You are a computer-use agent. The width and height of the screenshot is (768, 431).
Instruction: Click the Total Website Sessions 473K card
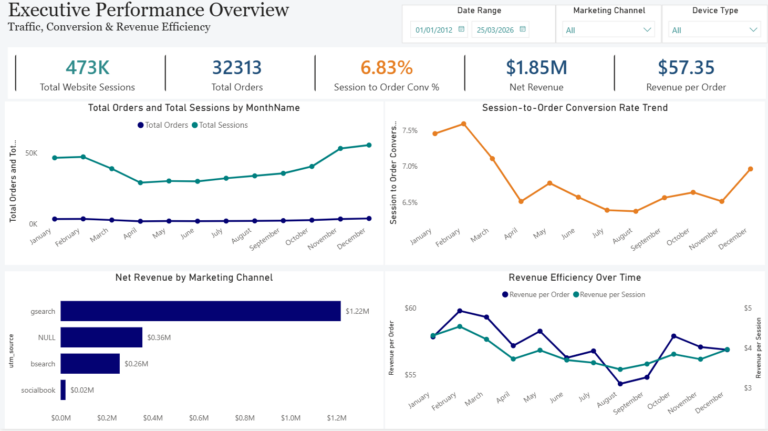click(x=88, y=74)
